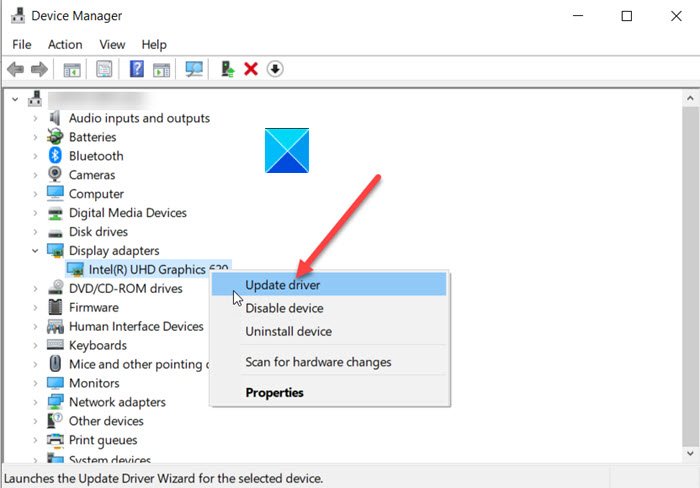This screenshot has width=700, height=488.
Task: Open the Help menu
Action: [154, 45]
